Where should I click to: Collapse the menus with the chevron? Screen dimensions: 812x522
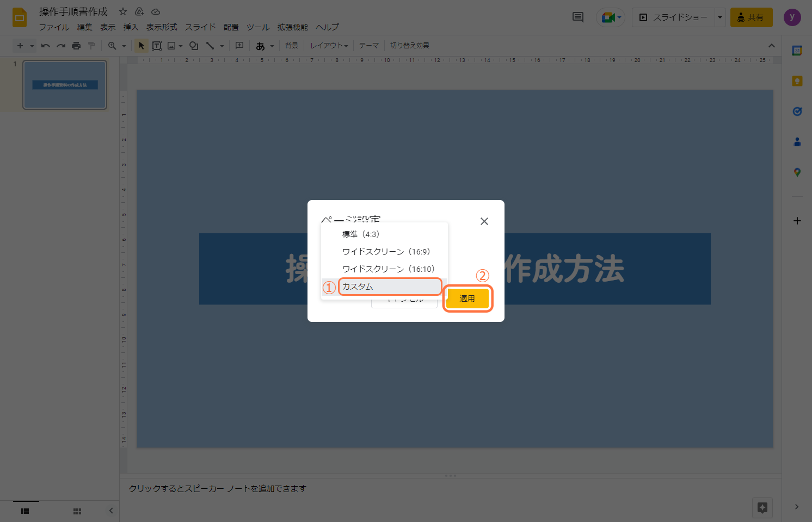coord(771,46)
